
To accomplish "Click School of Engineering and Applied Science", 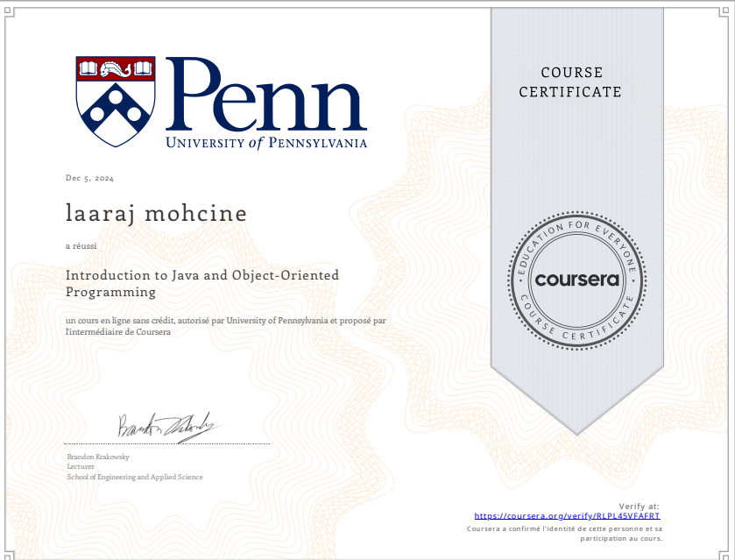I will pos(134,477).
